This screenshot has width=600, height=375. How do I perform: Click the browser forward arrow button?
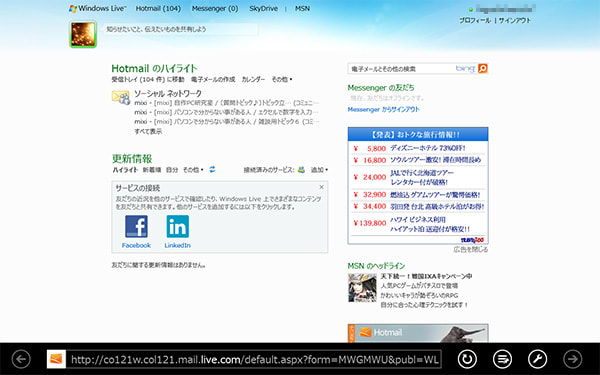[x=573, y=359]
